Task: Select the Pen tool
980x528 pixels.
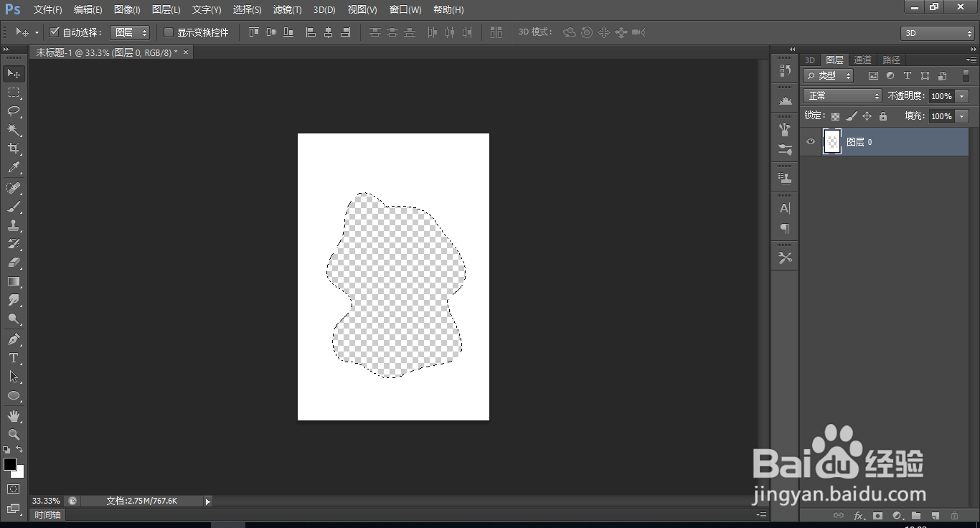Action: [14, 339]
